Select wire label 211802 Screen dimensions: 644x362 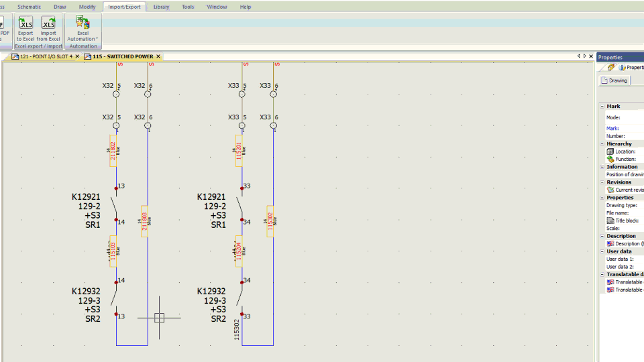point(113,151)
